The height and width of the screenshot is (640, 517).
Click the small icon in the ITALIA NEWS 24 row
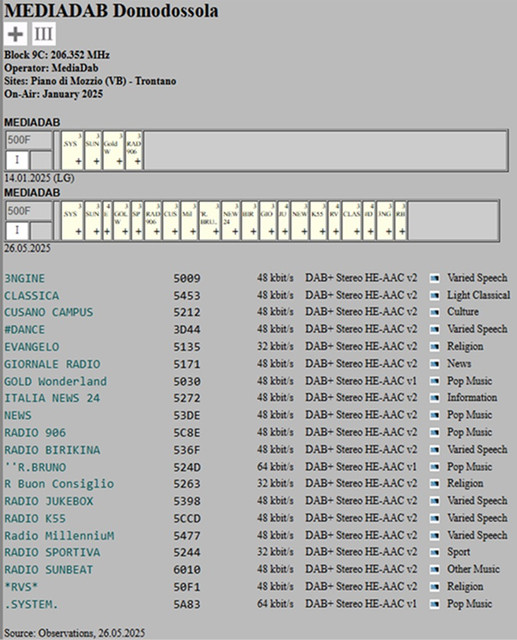point(435,398)
